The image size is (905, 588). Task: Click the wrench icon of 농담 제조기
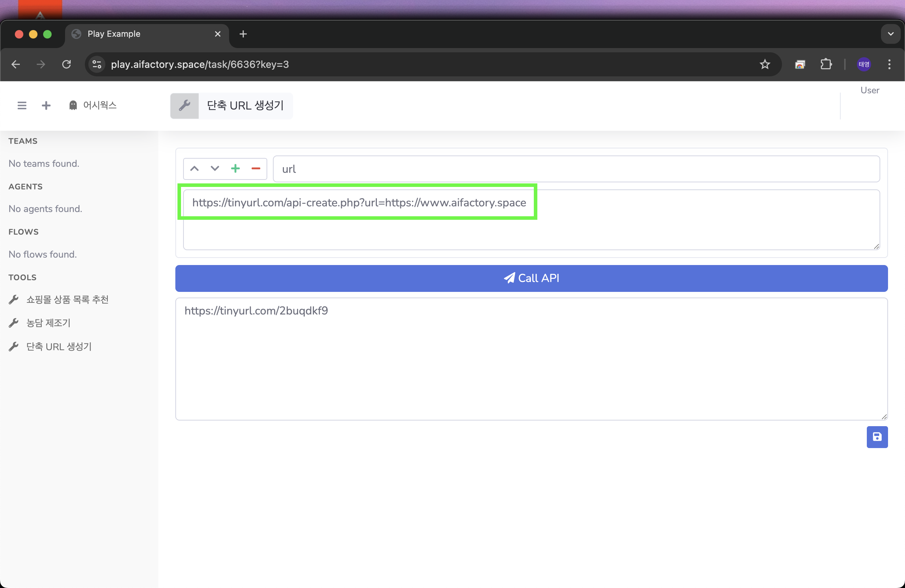(x=14, y=323)
